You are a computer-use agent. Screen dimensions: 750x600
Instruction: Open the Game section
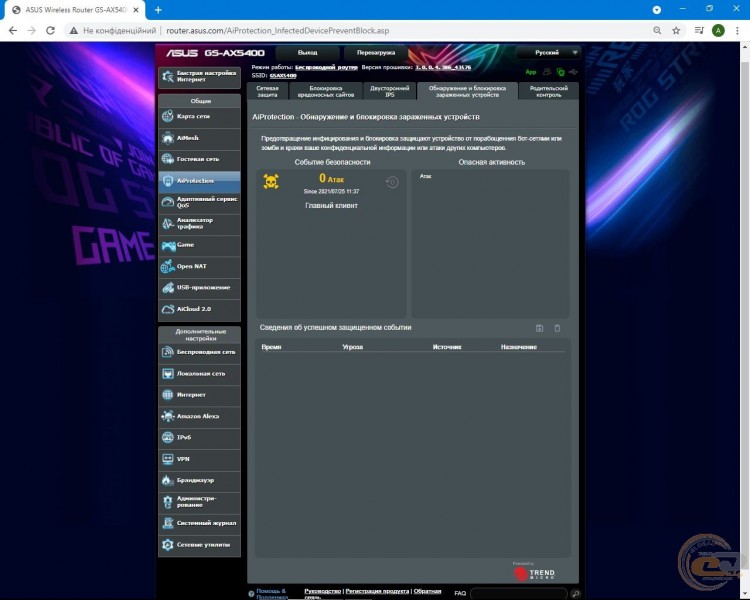point(199,245)
